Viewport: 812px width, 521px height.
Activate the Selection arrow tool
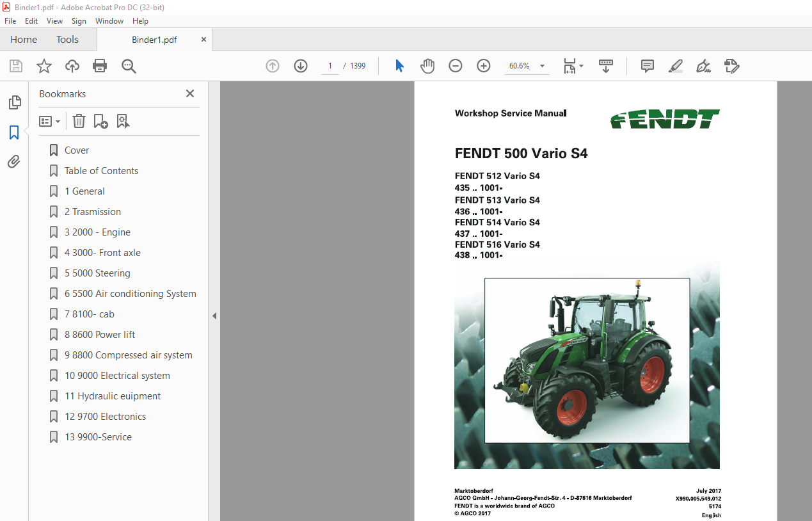pos(400,66)
